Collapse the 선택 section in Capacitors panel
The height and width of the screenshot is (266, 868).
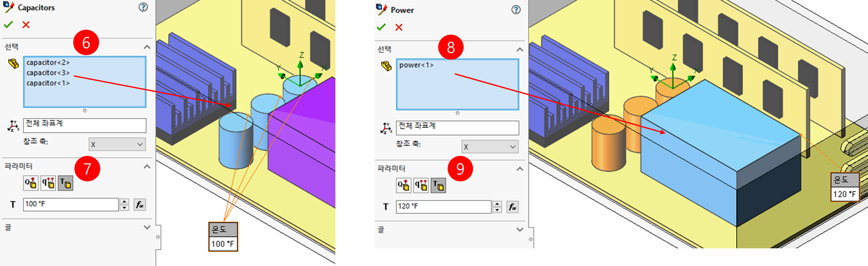(147, 47)
